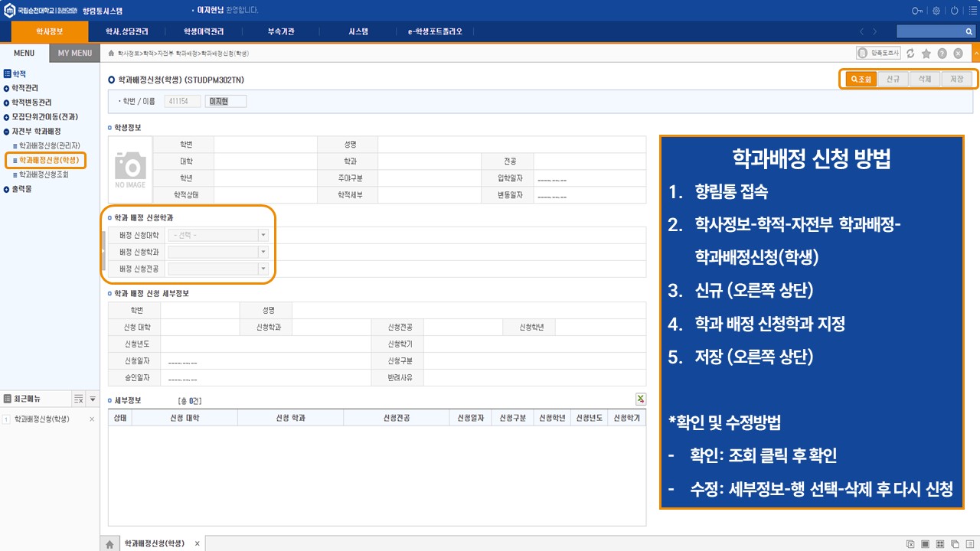Click the 학번 input field showing 411154

[182, 101]
